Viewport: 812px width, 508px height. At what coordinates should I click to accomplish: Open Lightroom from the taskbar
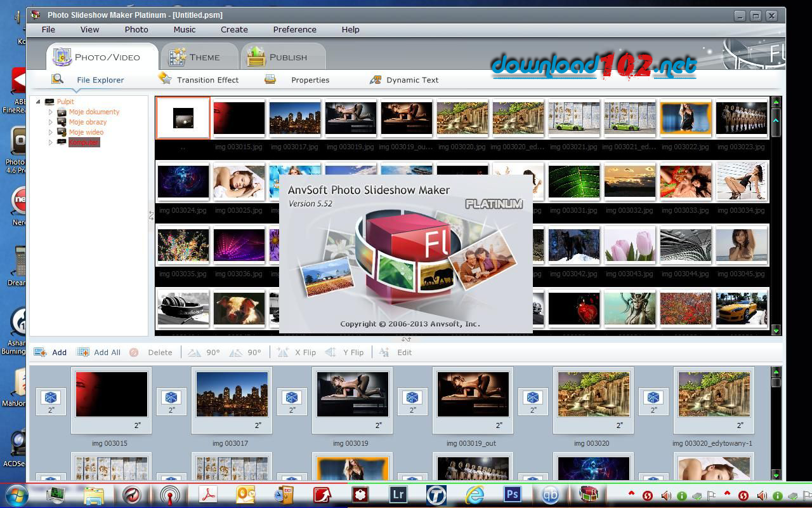click(x=398, y=494)
